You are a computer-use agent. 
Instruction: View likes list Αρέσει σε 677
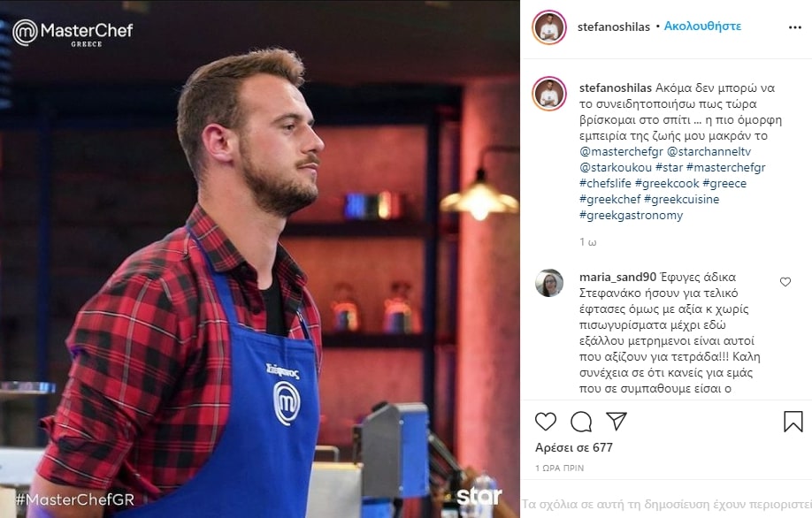click(574, 447)
